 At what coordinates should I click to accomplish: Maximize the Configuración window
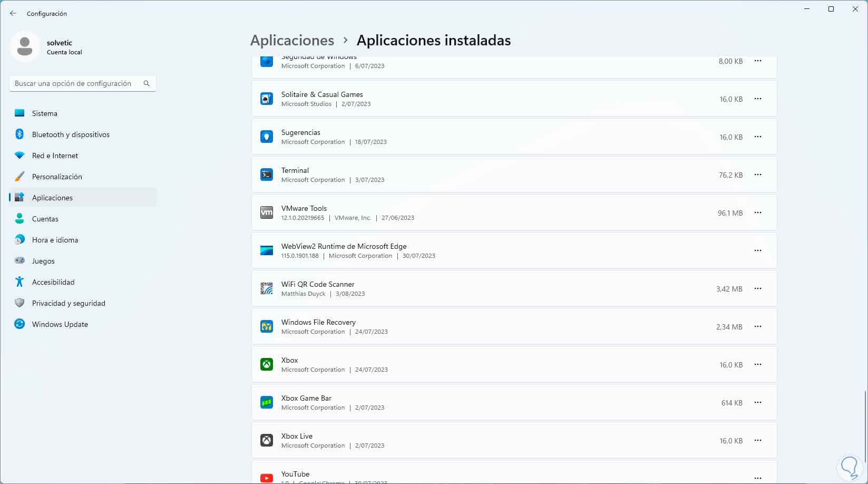coord(831,9)
